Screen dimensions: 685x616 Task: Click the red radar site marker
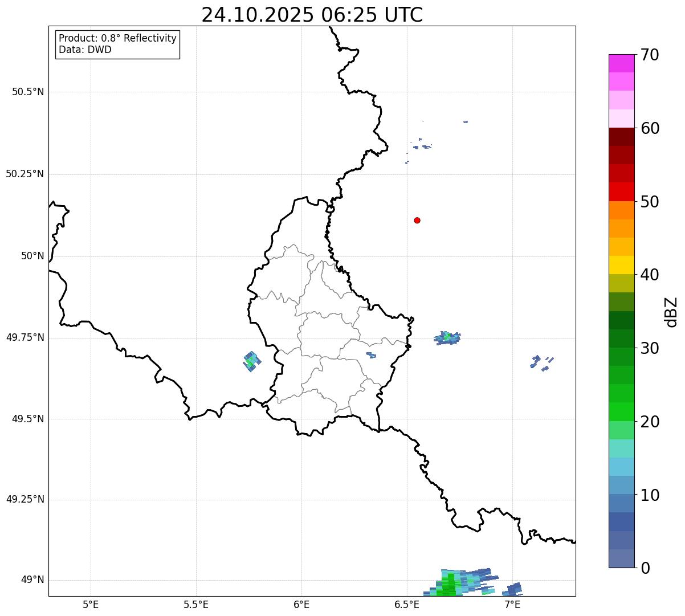pos(417,220)
